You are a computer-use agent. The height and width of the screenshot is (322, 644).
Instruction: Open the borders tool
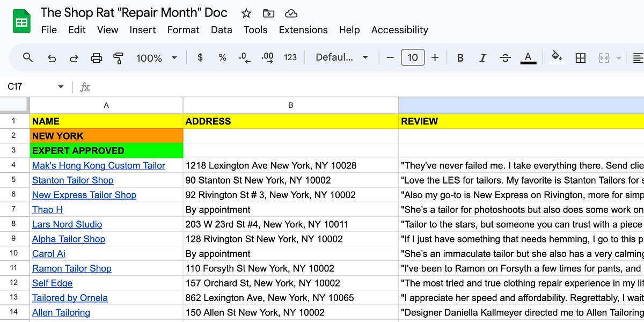tap(580, 57)
